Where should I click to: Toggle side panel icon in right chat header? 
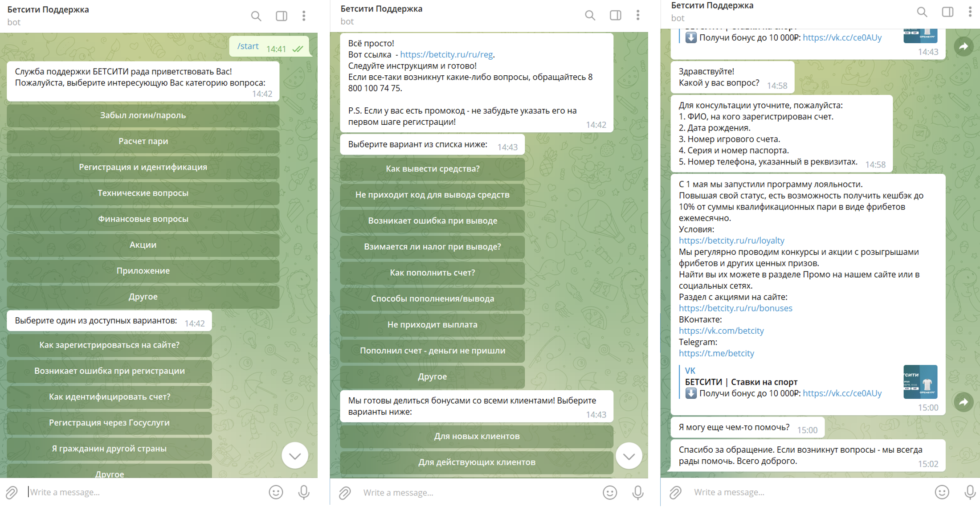pyautogui.click(x=947, y=12)
